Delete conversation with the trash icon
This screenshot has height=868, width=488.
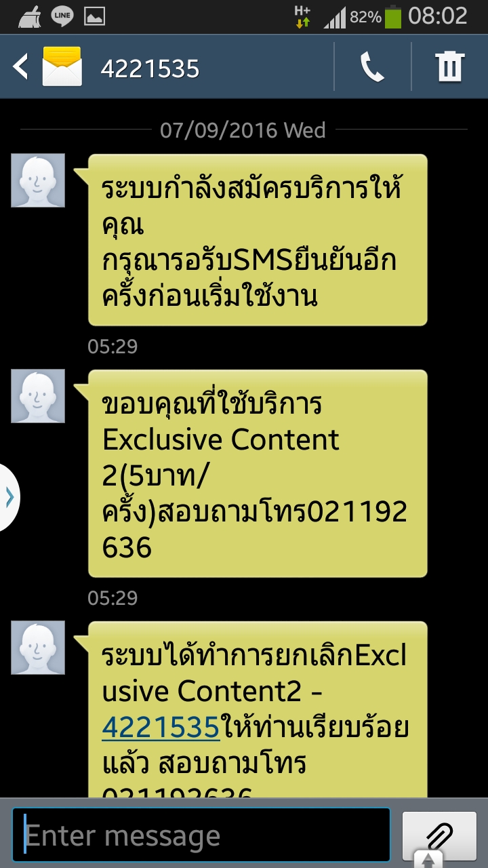[450, 67]
